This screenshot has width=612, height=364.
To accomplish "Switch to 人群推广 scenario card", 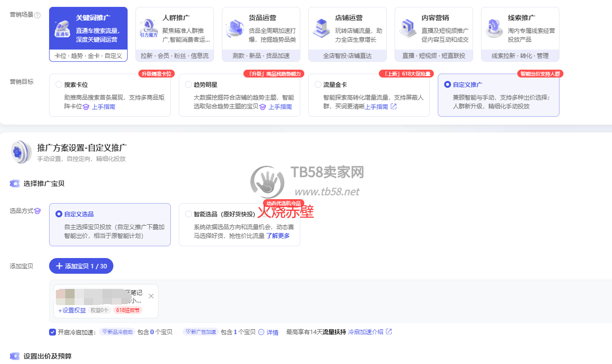I will click(x=175, y=34).
